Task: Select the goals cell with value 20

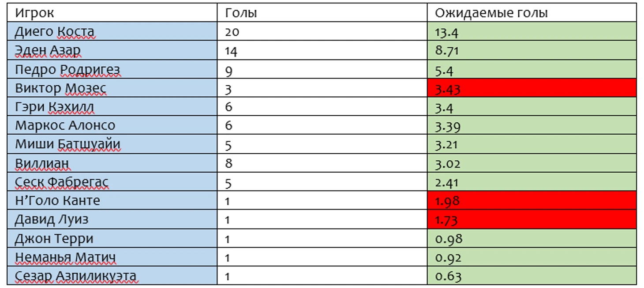Action: [322, 32]
